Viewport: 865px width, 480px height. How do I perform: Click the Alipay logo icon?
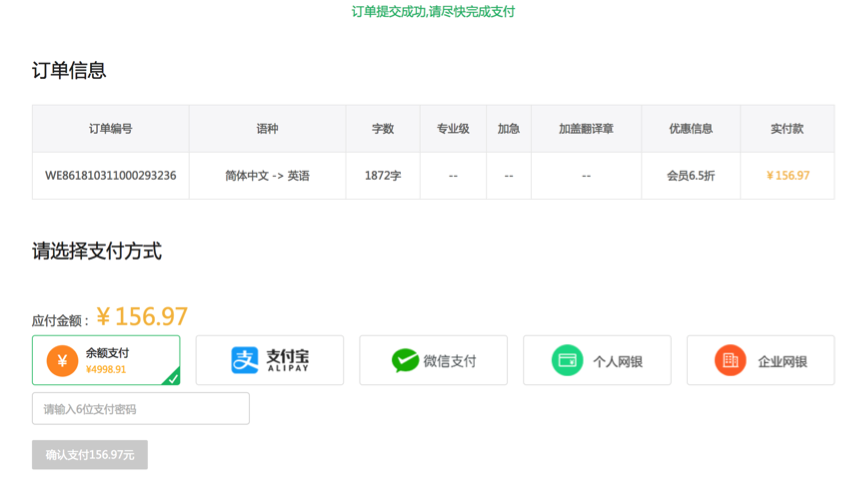point(244,360)
